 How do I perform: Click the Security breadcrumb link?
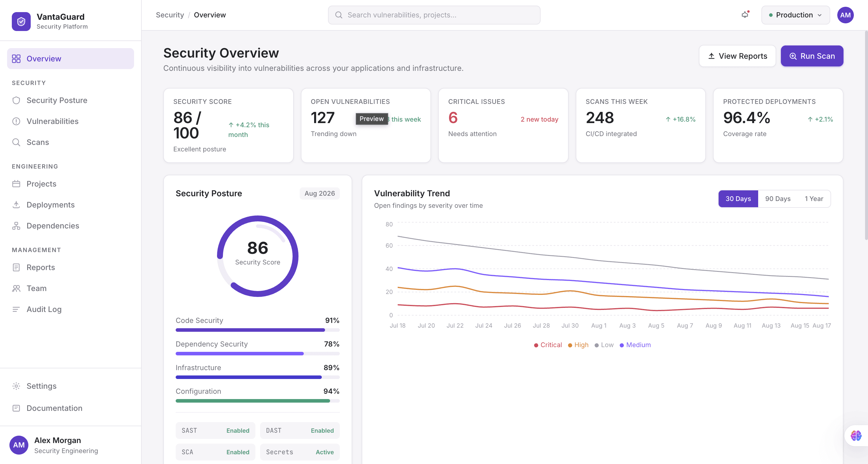pos(170,15)
